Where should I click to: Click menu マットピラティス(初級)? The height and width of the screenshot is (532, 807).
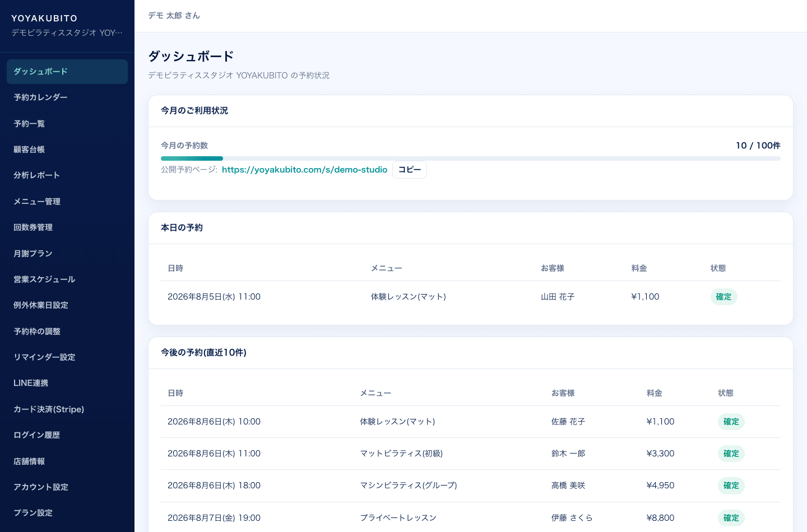(x=401, y=454)
